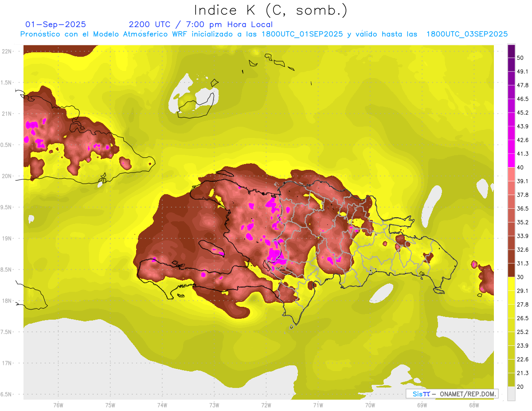Click the '76W' longitude label

point(58,405)
